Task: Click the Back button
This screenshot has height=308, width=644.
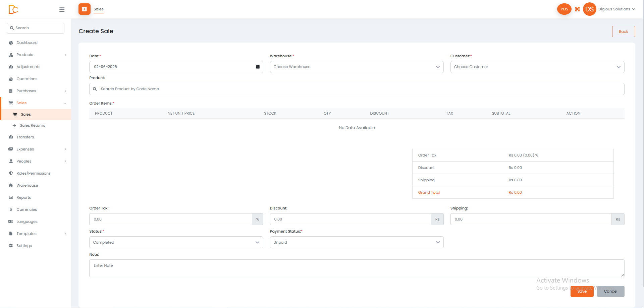Action: click(624, 32)
